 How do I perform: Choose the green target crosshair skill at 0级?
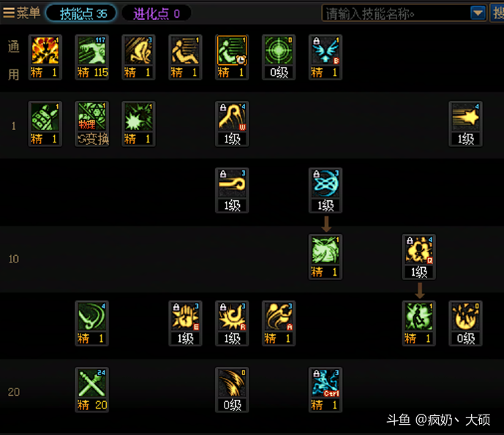coord(279,57)
